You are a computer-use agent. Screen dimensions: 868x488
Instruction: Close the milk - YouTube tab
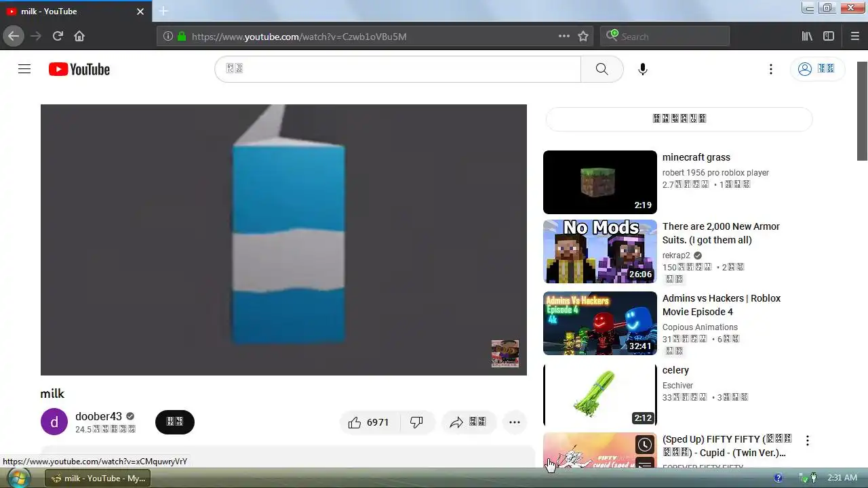(x=140, y=12)
